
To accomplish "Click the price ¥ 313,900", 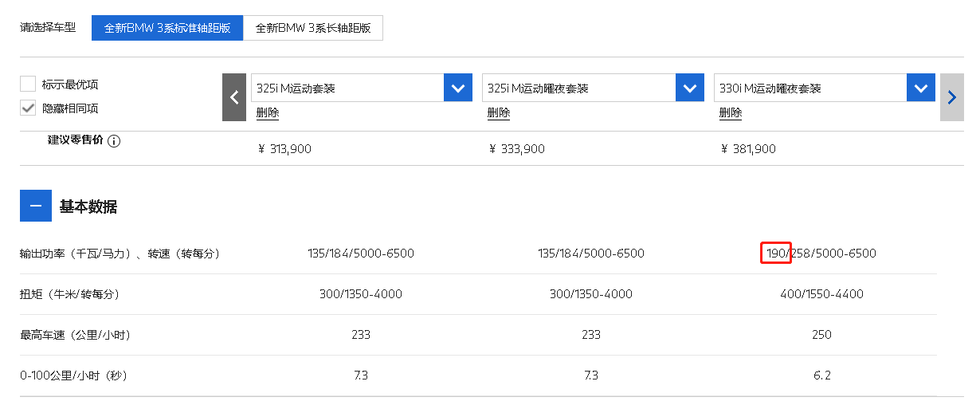I will [x=284, y=148].
